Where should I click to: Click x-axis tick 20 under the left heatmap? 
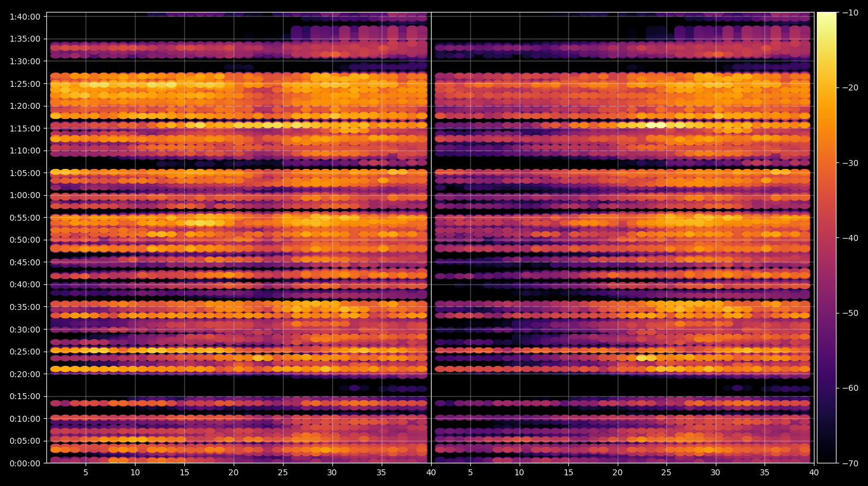pos(234,473)
